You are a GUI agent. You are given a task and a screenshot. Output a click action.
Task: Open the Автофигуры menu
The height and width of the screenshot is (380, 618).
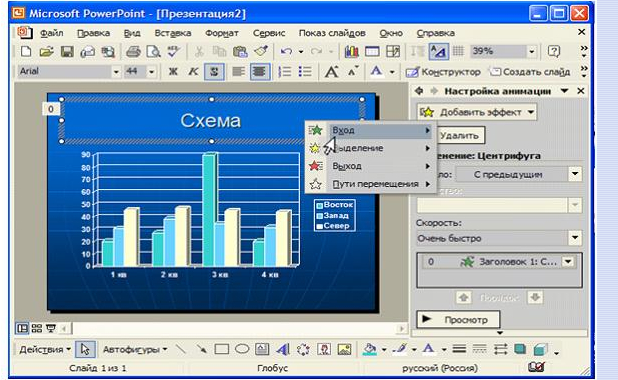tap(135, 349)
